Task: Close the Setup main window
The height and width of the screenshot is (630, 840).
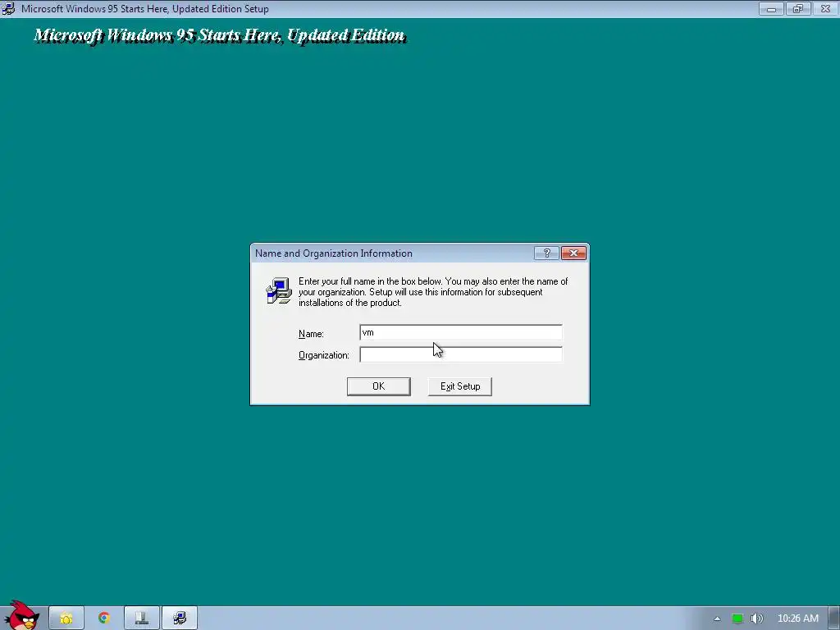Action: 825,8
